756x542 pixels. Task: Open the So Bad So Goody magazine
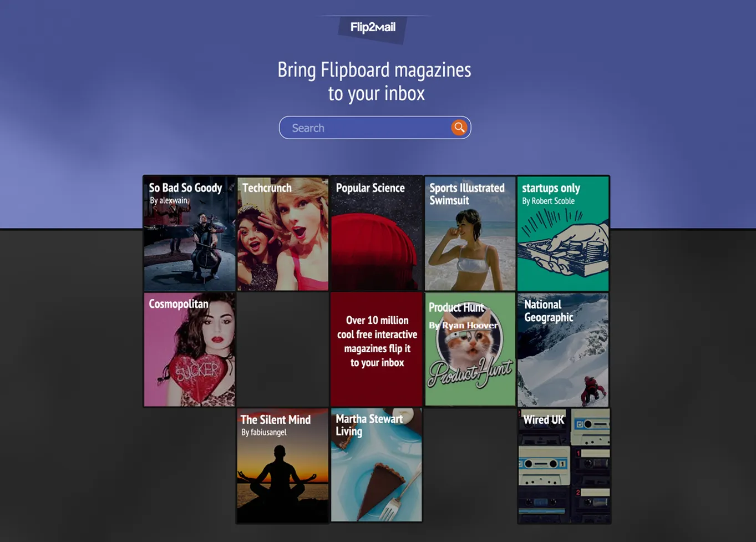tap(190, 234)
